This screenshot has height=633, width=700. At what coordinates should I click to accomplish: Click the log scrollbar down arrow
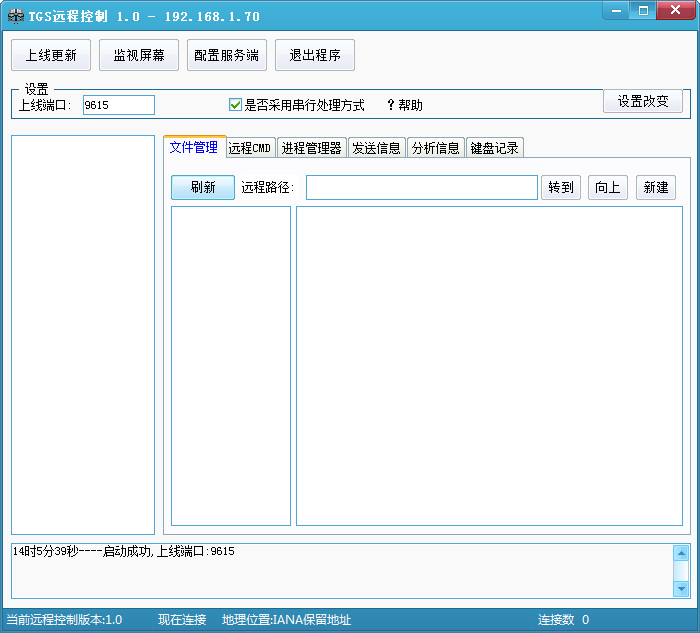coord(681,589)
